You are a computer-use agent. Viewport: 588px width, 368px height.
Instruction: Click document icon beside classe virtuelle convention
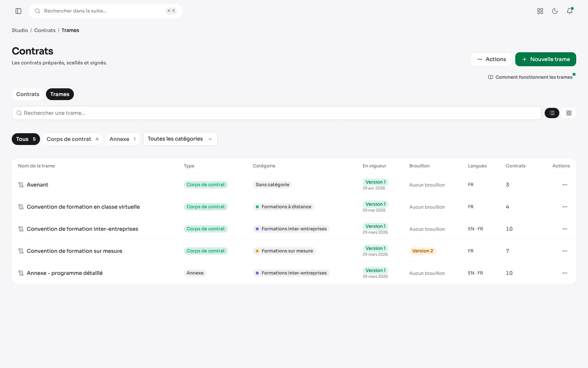(x=21, y=207)
